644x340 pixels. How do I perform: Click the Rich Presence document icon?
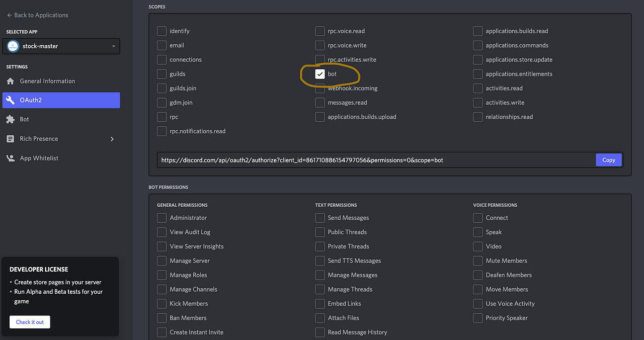(x=10, y=139)
